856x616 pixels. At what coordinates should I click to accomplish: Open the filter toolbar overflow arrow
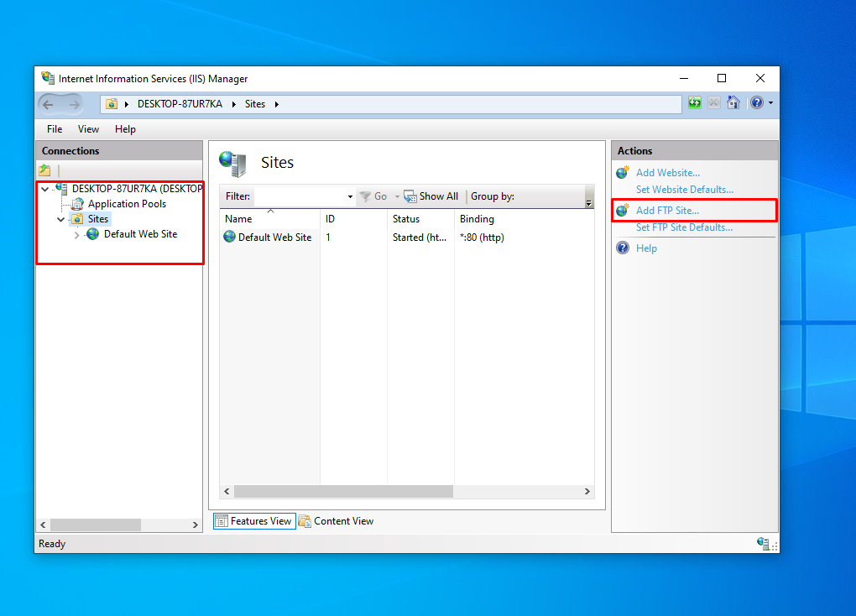(x=588, y=202)
